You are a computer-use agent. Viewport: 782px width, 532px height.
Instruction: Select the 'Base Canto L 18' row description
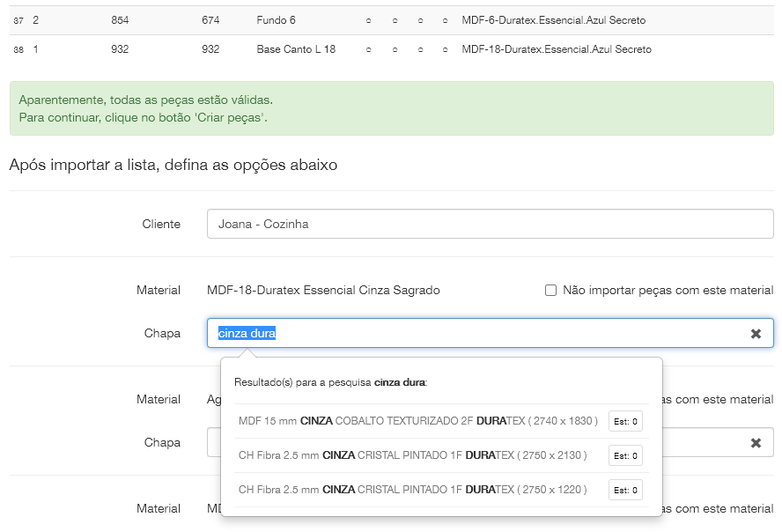coord(296,50)
